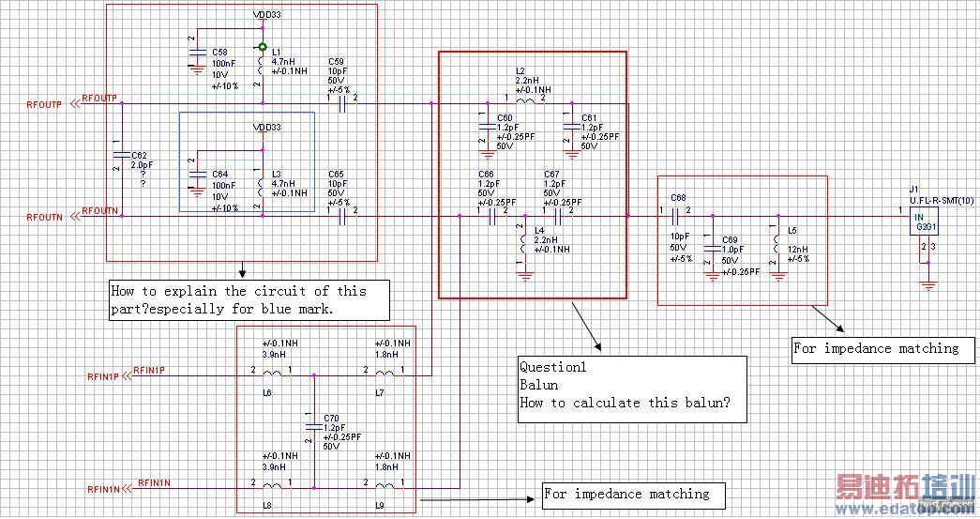980x519 pixels.
Task: Click the C68 10pF capacitor
Action: click(675, 217)
